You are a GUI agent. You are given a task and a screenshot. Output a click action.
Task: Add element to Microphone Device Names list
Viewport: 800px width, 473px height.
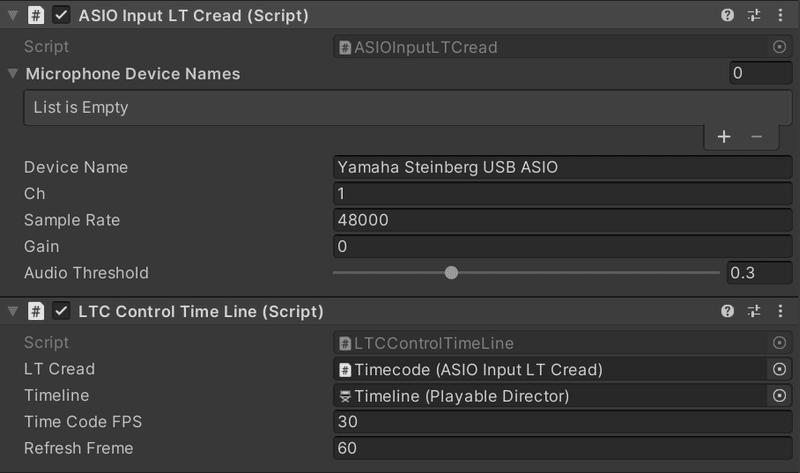724,137
